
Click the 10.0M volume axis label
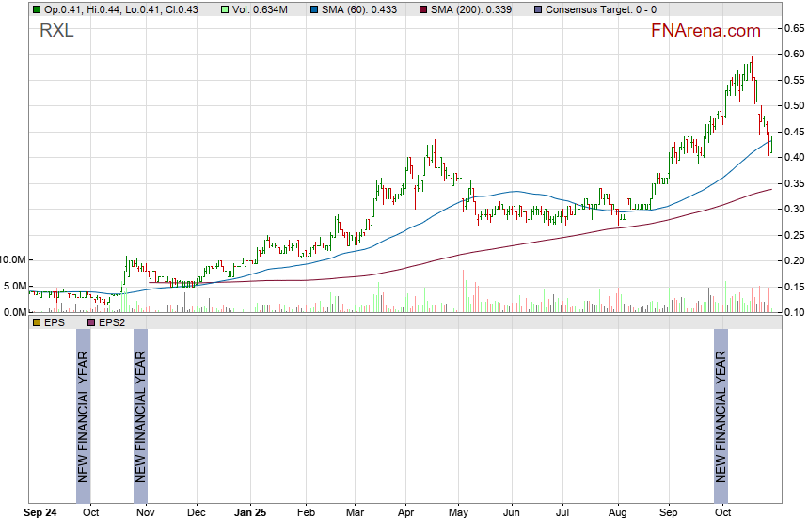click(x=14, y=259)
